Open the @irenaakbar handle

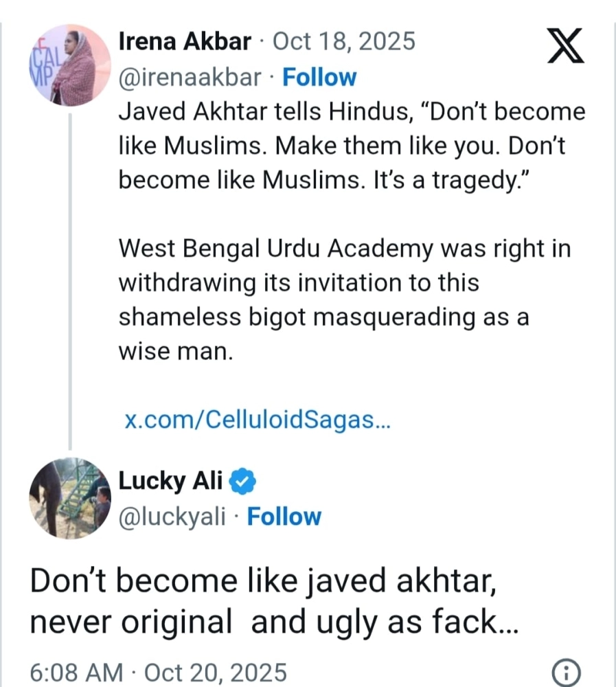[x=190, y=78]
